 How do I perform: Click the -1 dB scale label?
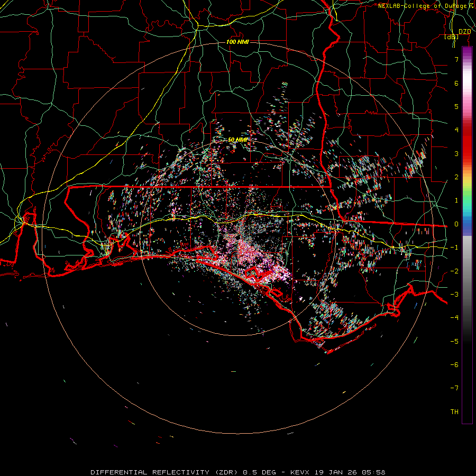tap(454, 248)
